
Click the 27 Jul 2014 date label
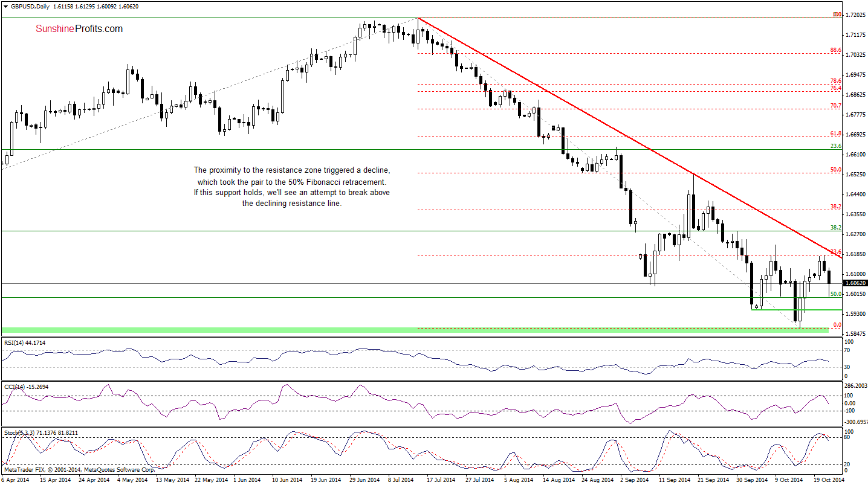click(481, 480)
